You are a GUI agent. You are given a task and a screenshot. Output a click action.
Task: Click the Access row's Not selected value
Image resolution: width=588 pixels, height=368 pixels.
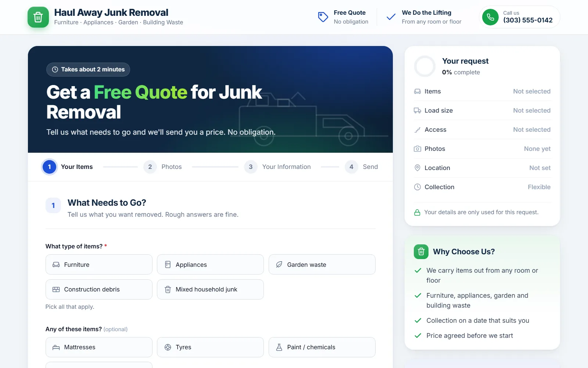point(532,130)
